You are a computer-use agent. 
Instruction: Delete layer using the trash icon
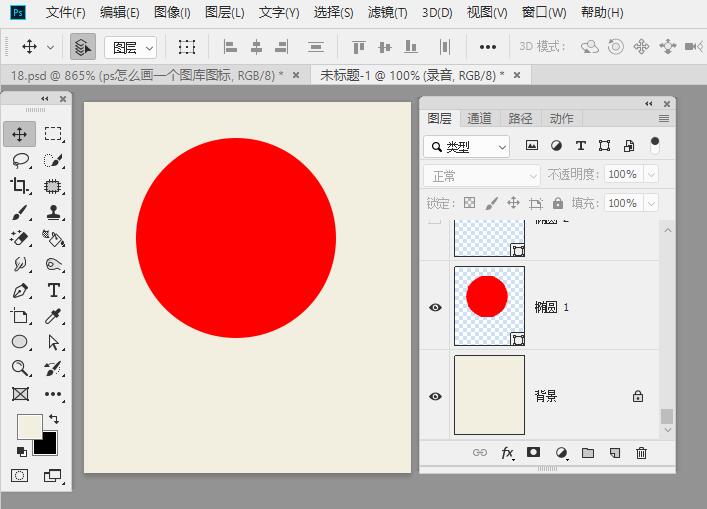641,453
